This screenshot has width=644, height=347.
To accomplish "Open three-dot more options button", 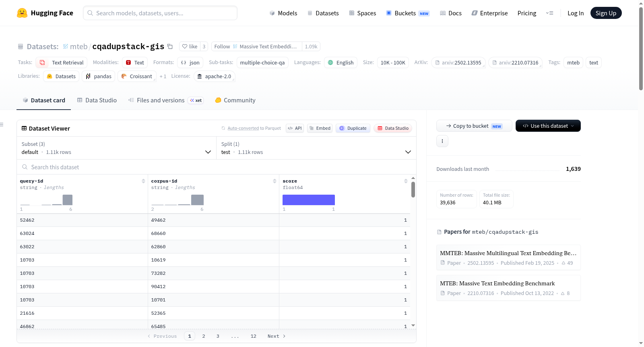I will 442,141.
